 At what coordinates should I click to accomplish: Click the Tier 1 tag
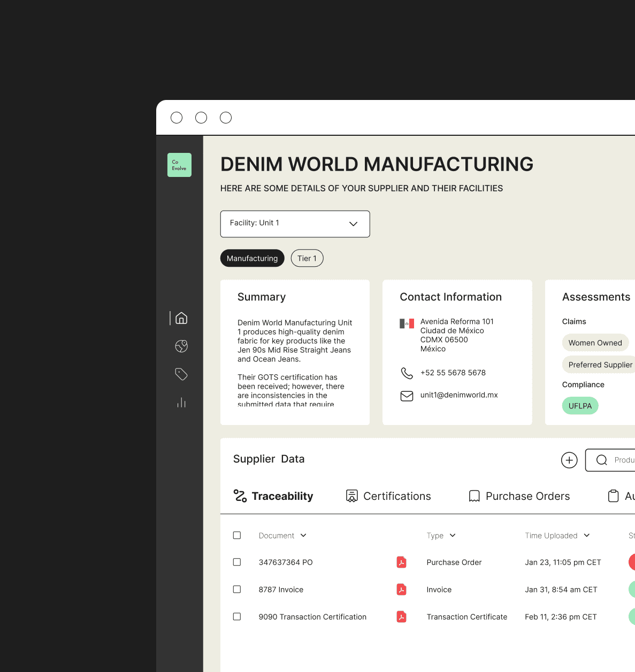(x=307, y=258)
